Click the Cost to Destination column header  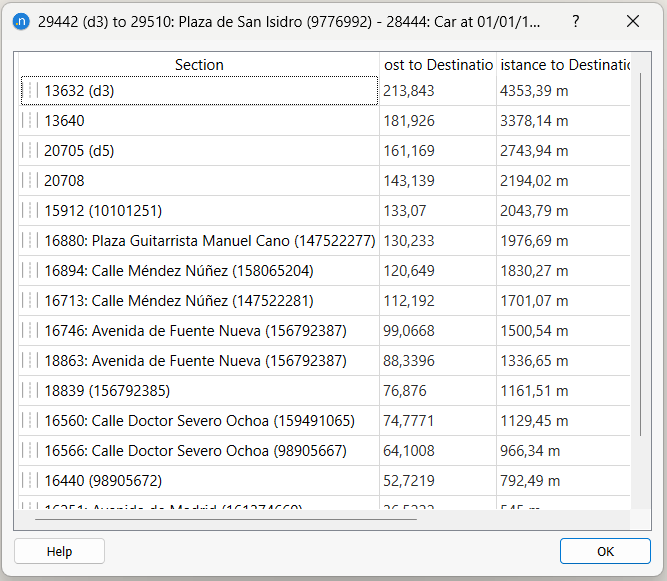(438, 65)
